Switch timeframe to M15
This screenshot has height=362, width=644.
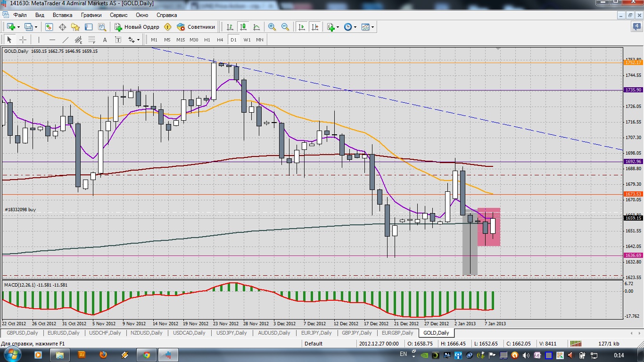pyautogui.click(x=181, y=40)
